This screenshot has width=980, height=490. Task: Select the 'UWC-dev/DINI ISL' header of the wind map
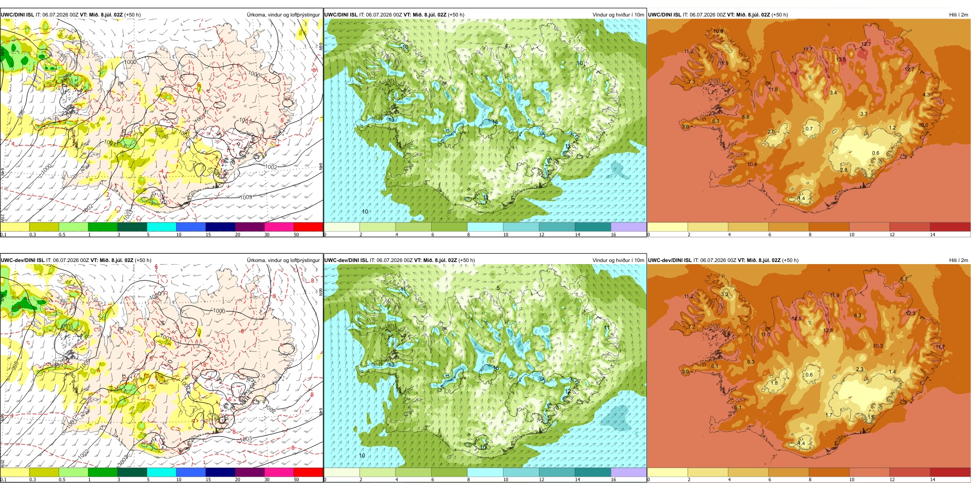click(347, 260)
